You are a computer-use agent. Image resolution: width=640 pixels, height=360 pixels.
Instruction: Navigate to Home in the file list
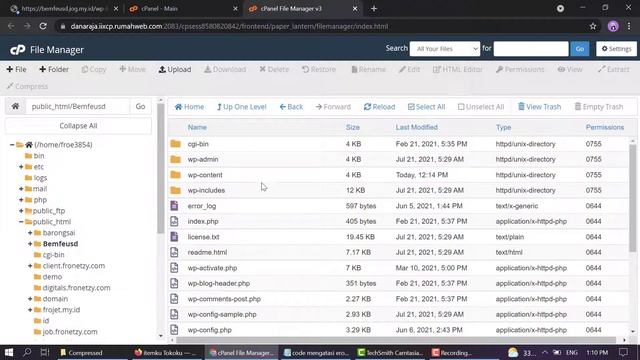[x=189, y=107]
